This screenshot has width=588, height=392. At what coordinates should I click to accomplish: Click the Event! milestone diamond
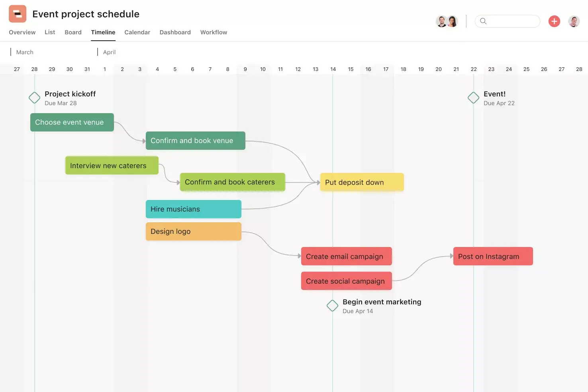(x=473, y=98)
